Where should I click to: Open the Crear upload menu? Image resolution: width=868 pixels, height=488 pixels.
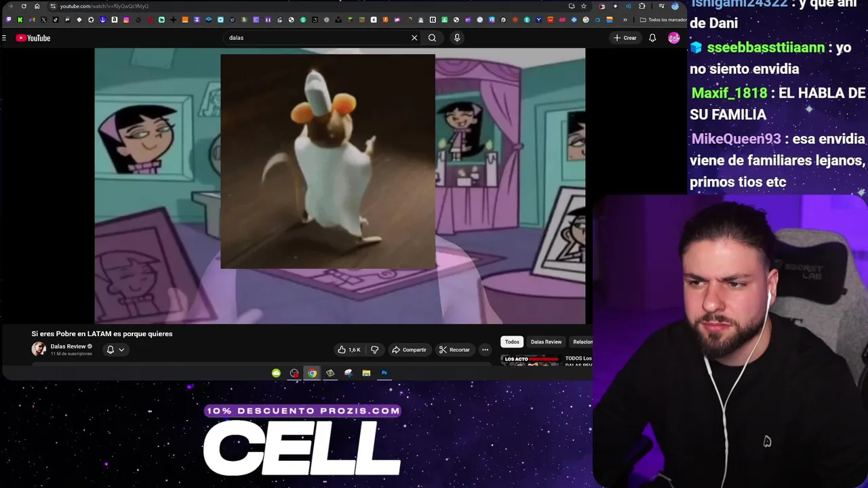[x=625, y=38]
